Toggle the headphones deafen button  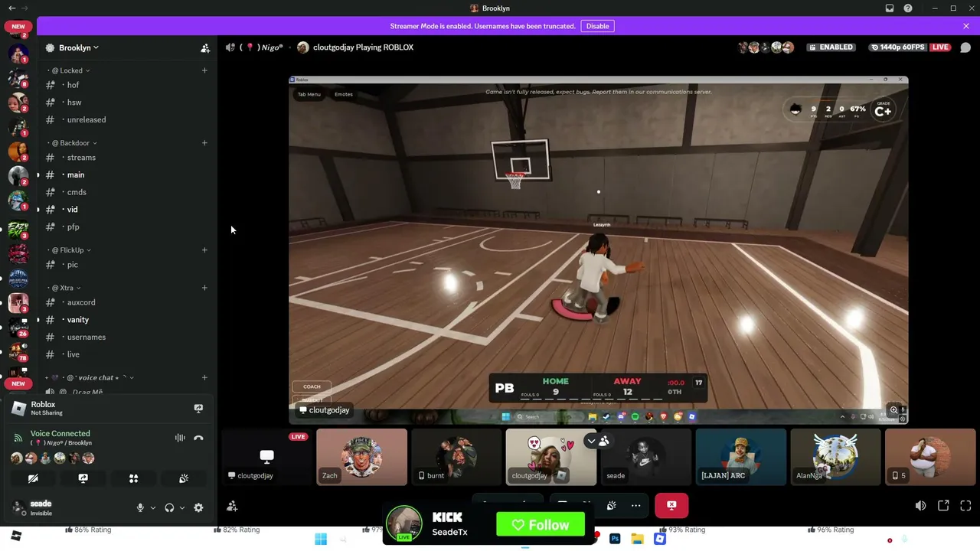[169, 507]
